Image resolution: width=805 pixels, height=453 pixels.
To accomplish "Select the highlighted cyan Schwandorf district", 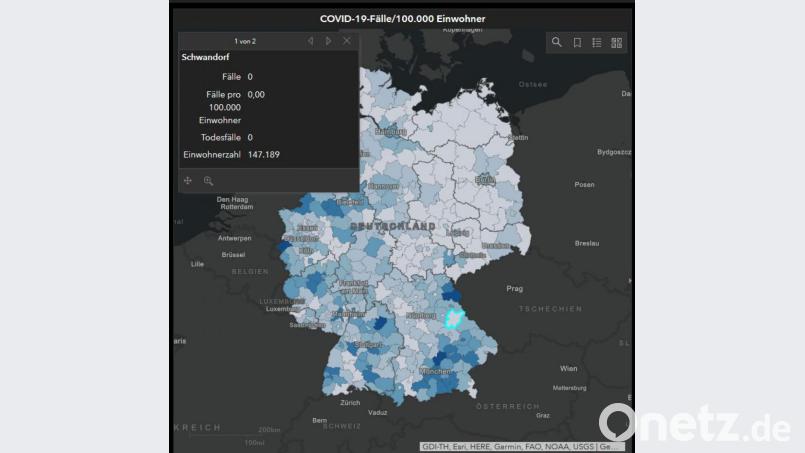I will [x=454, y=320].
